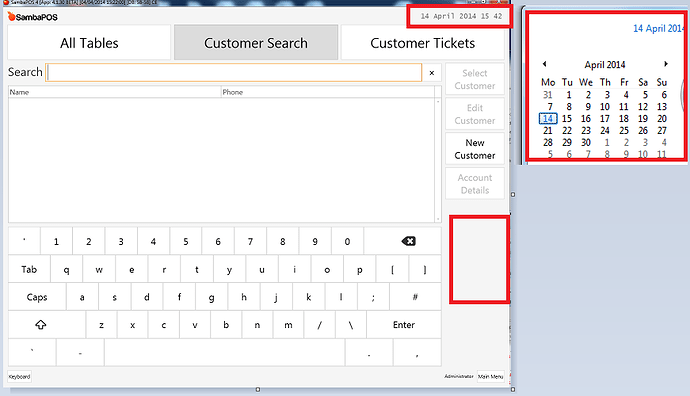Open Customer Tickets tab

pos(422,43)
